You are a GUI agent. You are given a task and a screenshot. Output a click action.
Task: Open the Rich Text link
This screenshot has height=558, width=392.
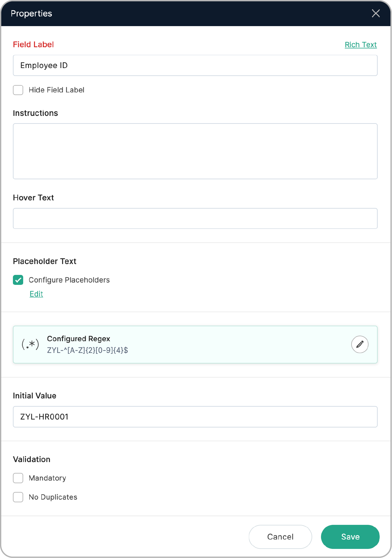[x=361, y=45]
